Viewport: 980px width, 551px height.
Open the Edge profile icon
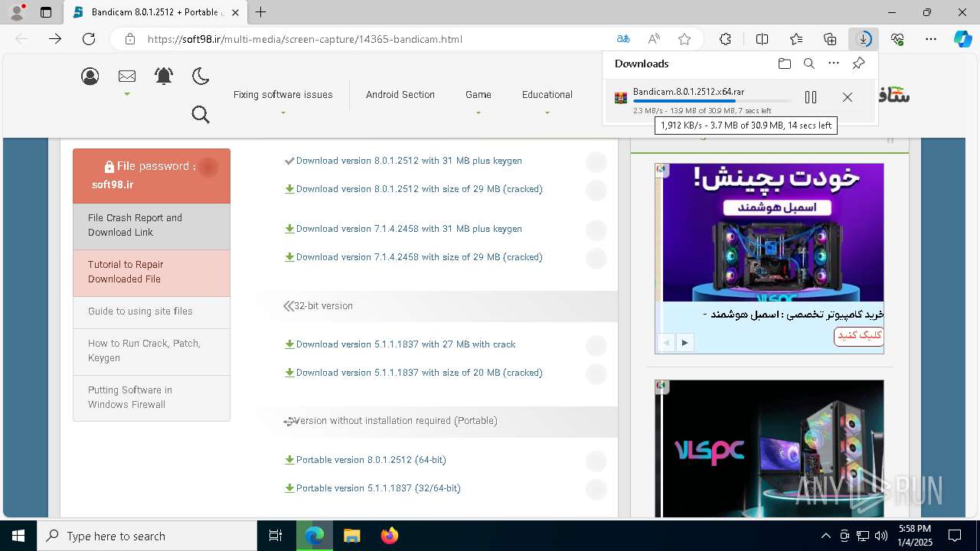(x=17, y=12)
